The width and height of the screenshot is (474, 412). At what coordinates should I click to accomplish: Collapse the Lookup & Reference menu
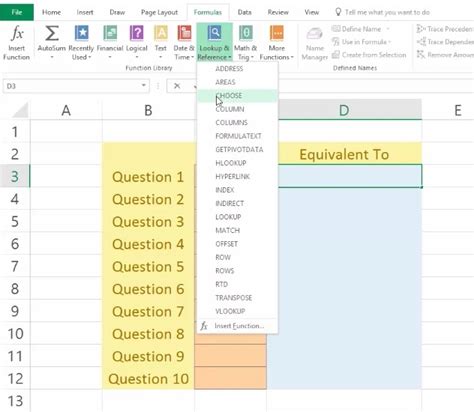(x=214, y=42)
